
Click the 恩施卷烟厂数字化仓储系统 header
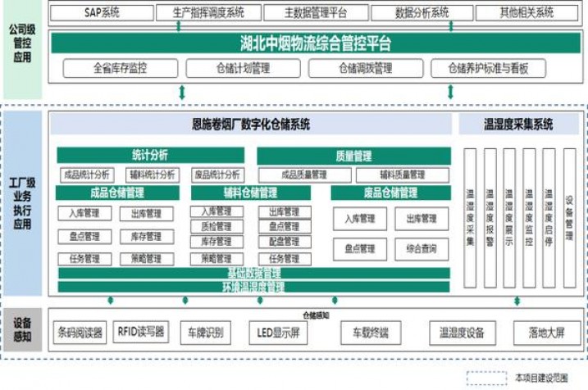click(x=251, y=125)
